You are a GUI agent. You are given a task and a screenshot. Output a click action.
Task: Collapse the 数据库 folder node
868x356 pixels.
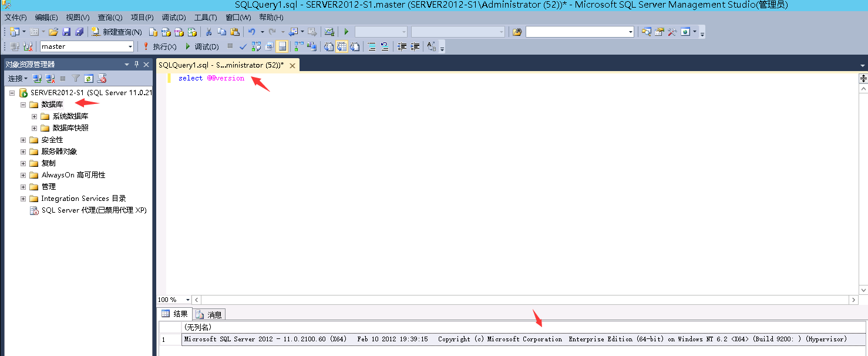(23, 105)
